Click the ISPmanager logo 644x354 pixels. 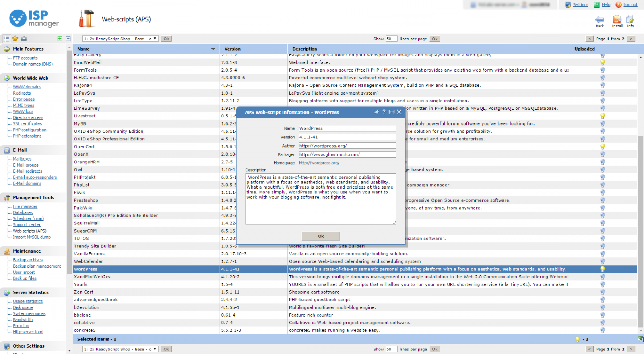click(x=34, y=19)
